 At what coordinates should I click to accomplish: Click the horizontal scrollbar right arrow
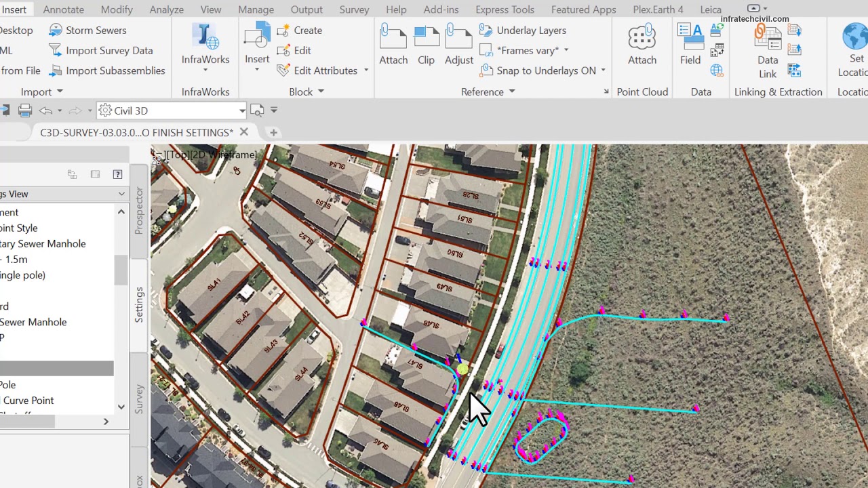106,422
